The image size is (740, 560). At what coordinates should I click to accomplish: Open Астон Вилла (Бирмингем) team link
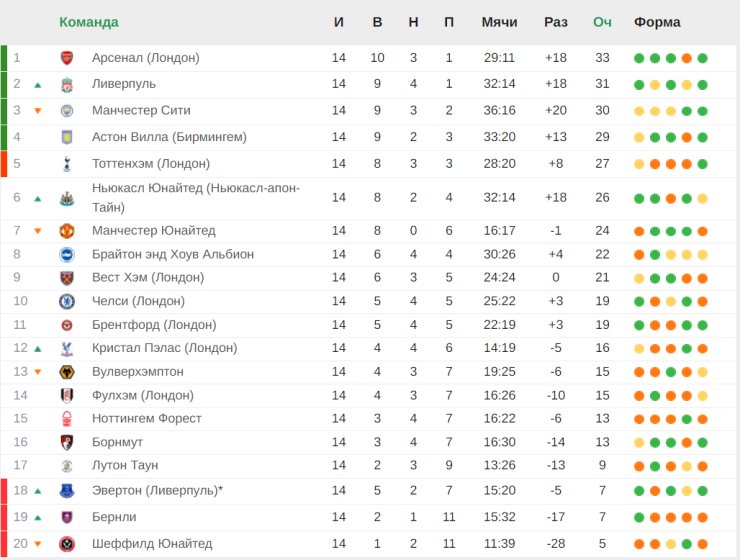click(x=169, y=137)
